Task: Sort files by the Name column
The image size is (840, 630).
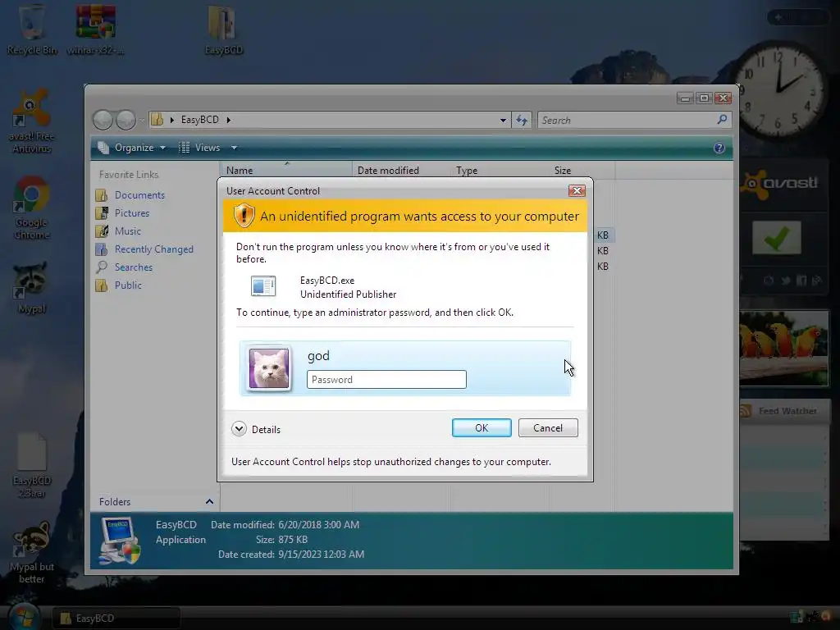Action: tap(286, 170)
